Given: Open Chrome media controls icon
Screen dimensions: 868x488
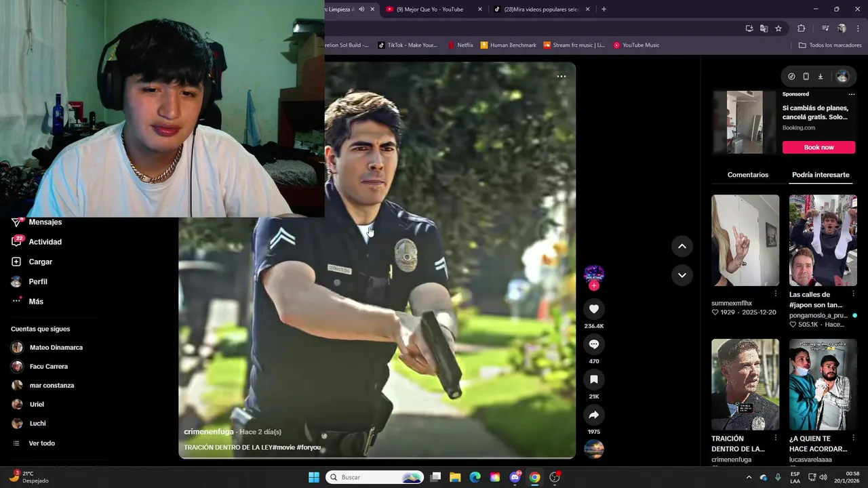Looking at the screenshot, I should tap(825, 28).
